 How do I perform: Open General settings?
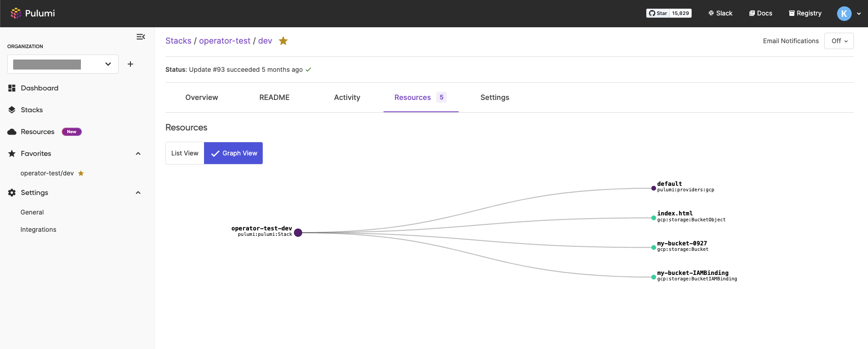point(32,212)
